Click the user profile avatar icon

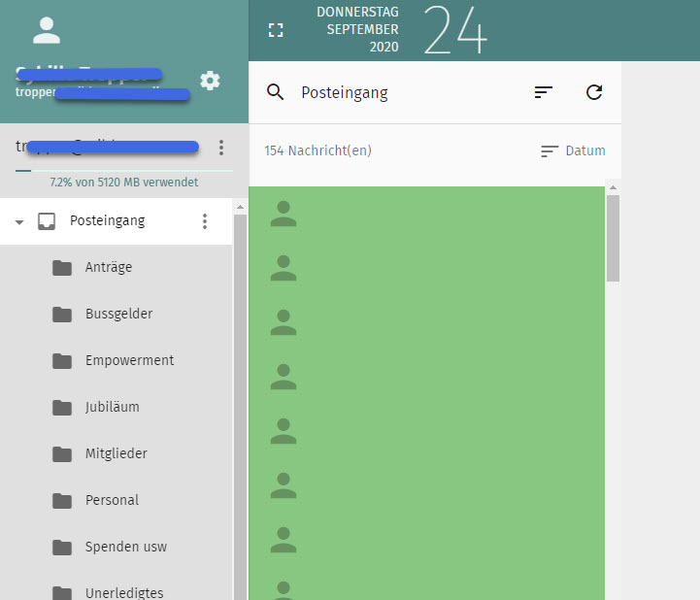47,30
